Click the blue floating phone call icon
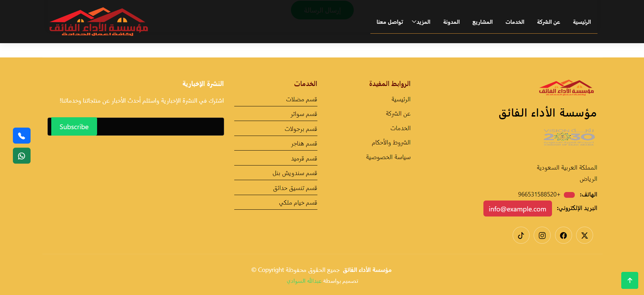This screenshot has height=295, width=644. 22,136
